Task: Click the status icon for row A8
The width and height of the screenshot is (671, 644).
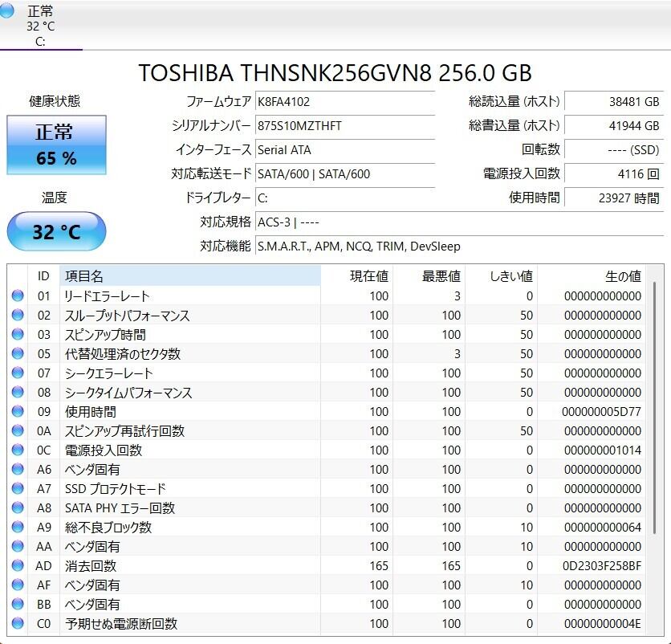Action: pos(18,507)
